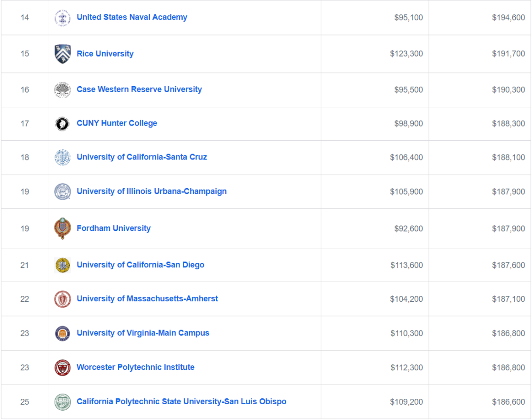Click the Worcester Polytechnic Institute logo
The image size is (532, 420).
point(63,367)
